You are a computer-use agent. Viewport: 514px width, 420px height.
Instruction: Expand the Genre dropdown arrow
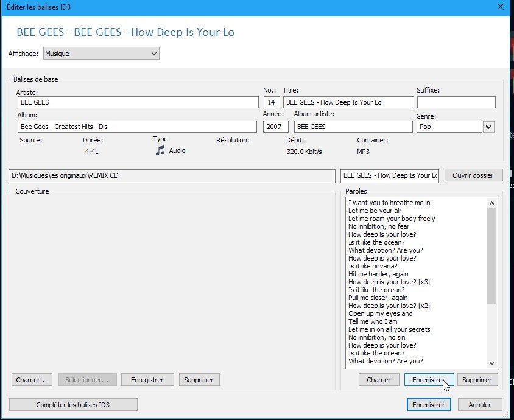(488, 127)
